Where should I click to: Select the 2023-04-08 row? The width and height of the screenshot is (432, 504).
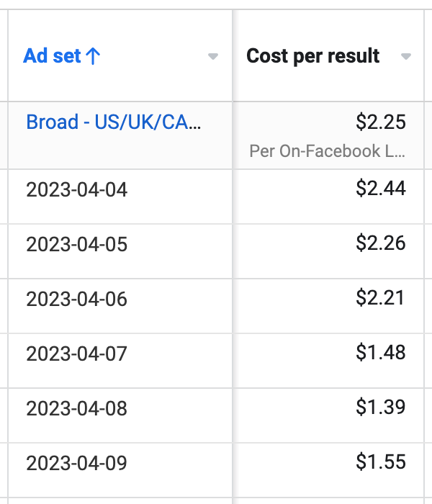point(76,409)
